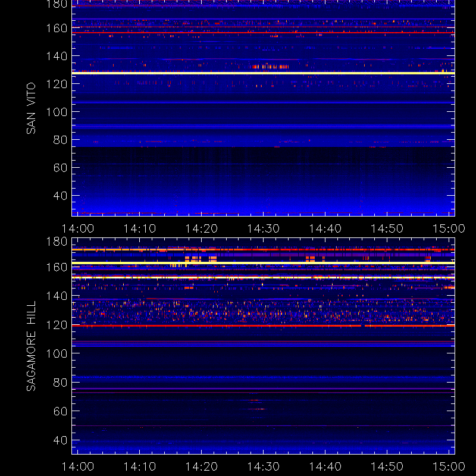Click the bright yellow band near 127 in San Vito
Screen dimensions: 476x476
click(x=263, y=73)
